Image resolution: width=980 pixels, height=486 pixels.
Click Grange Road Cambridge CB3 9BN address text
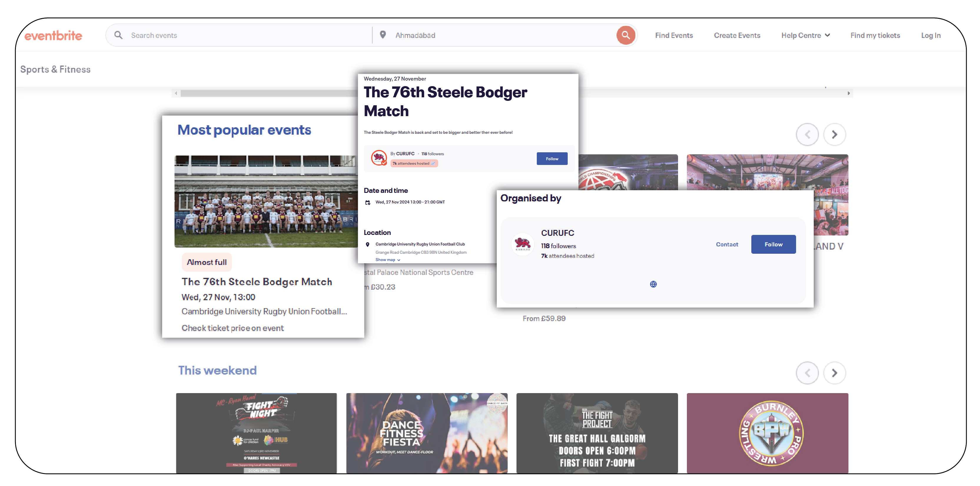(x=421, y=252)
